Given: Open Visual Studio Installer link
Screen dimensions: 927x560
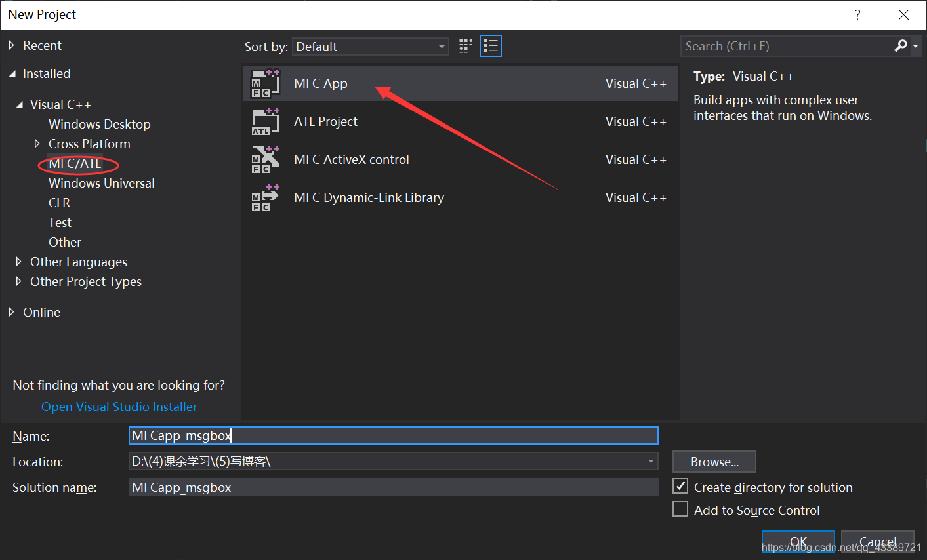Looking at the screenshot, I should 119,407.
